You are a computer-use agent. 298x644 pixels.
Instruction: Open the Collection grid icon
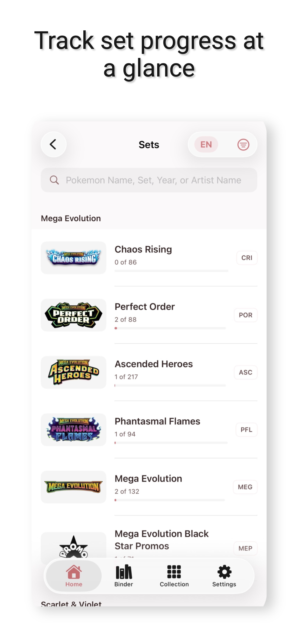[x=174, y=572]
